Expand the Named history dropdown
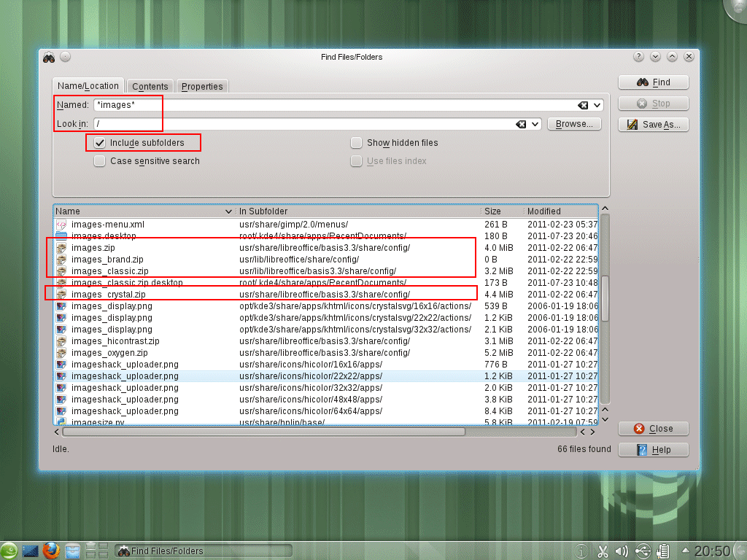This screenshot has height=560, width=747. click(597, 105)
